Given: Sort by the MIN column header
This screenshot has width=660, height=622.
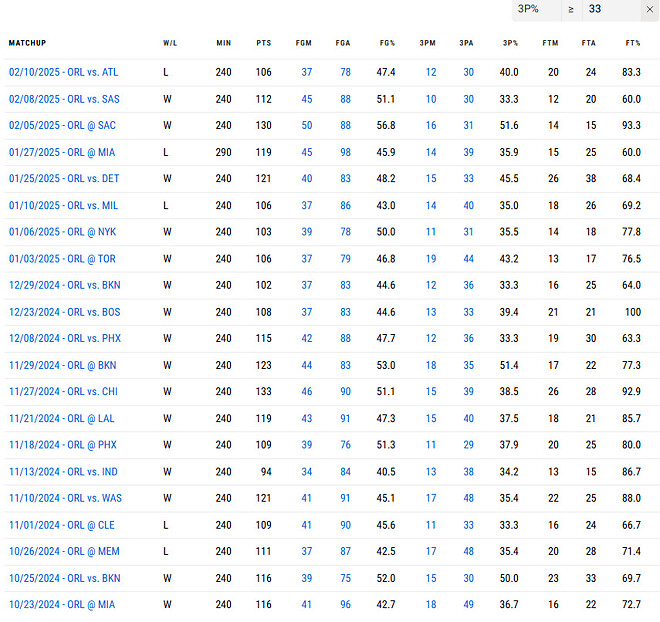Looking at the screenshot, I should pyautogui.click(x=224, y=43).
